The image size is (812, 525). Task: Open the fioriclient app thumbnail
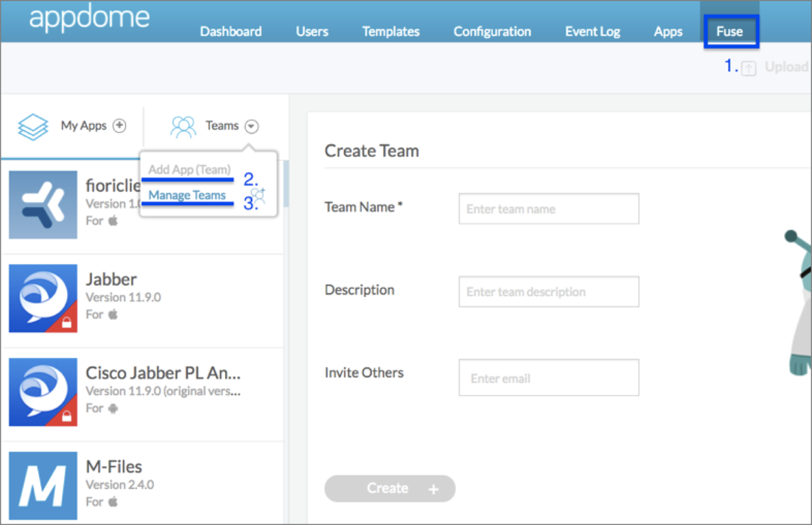click(43, 205)
